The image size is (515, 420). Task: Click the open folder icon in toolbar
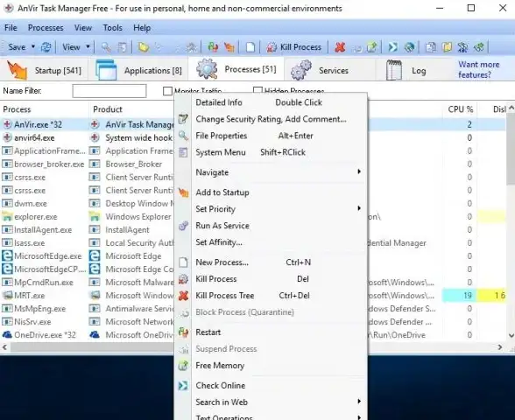coord(144,47)
